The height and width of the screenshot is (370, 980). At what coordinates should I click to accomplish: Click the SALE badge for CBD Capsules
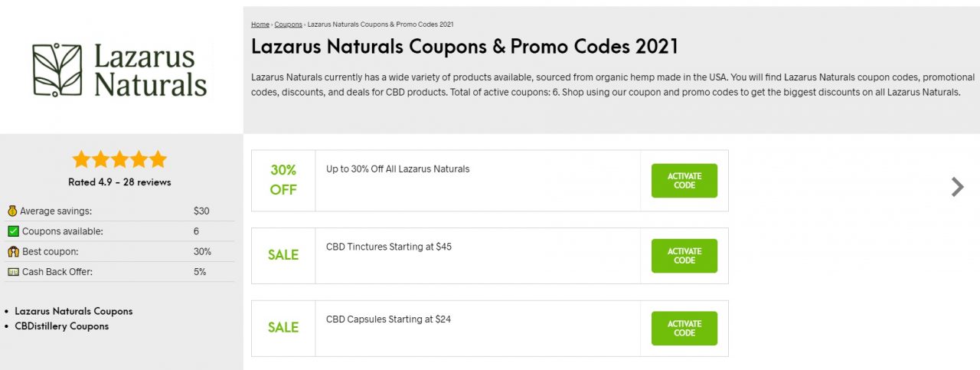pyautogui.click(x=283, y=327)
